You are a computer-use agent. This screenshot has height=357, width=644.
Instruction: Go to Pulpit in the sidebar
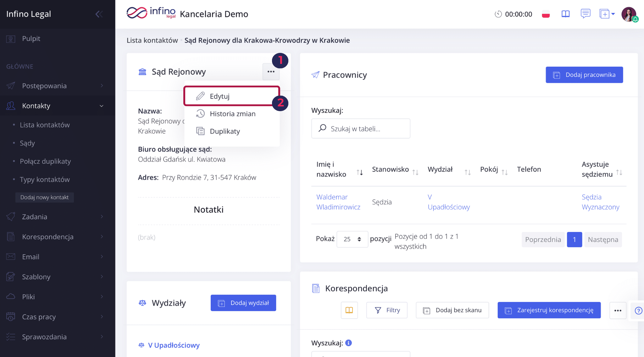pyautogui.click(x=58, y=39)
